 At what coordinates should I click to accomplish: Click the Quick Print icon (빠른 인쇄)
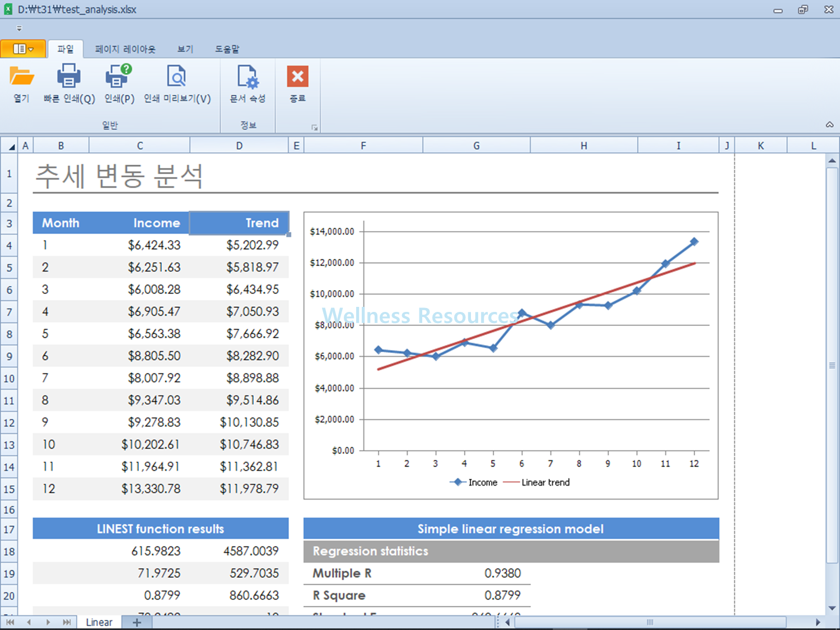[x=69, y=84]
